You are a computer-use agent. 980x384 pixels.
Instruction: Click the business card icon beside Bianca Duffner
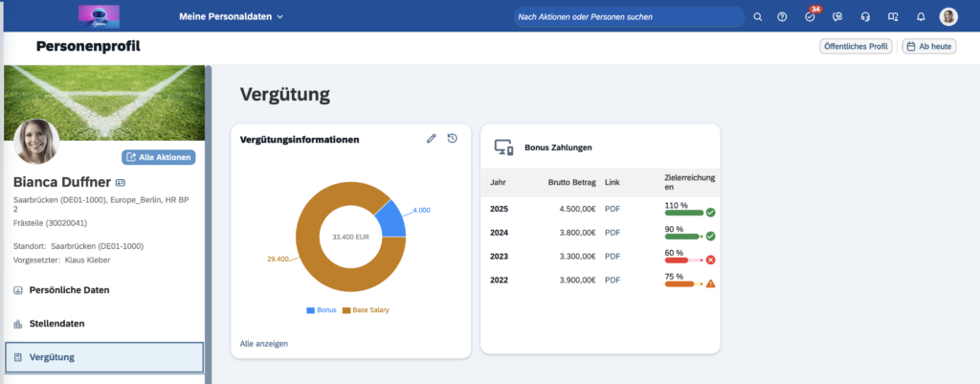121,182
